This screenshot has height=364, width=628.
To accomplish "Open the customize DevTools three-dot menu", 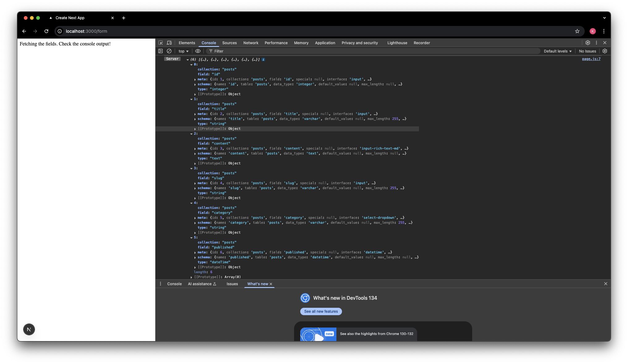I will 596,43.
